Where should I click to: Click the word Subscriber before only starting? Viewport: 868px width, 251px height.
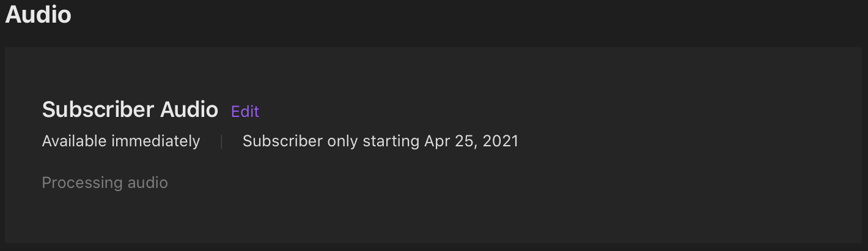click(282, 141)
